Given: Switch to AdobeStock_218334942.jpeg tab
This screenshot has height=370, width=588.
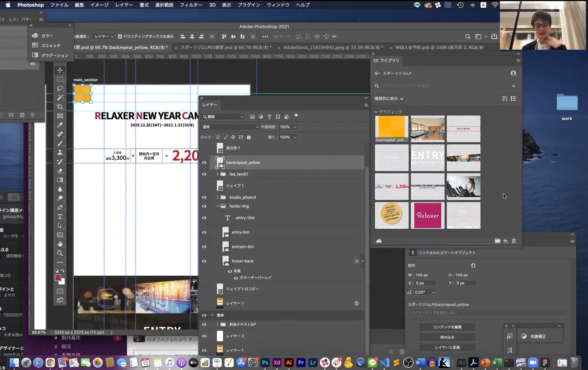Looking at the screenshot, I should [x=333, y=47].
